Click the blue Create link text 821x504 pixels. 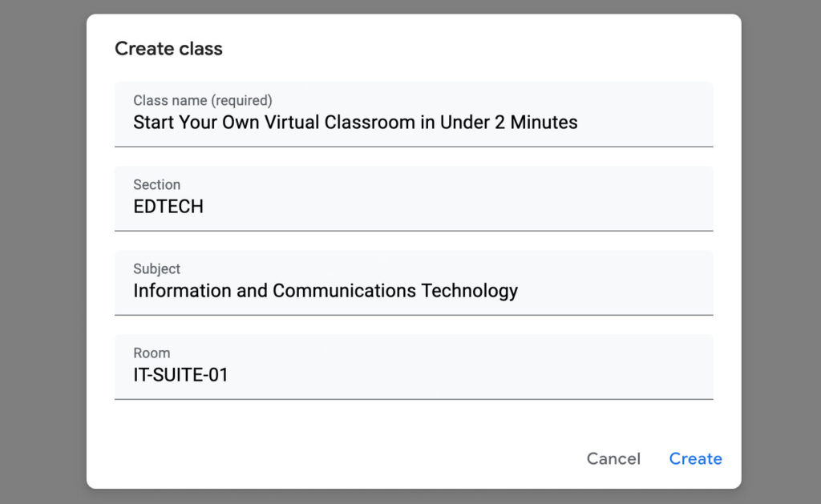coord(695,458)
